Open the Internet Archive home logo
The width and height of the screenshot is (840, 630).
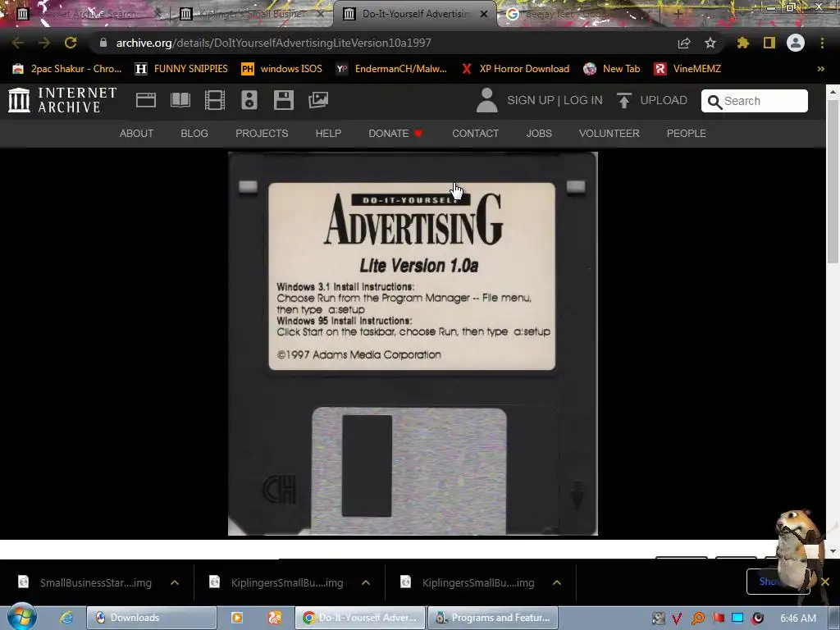tap(62, 100)
